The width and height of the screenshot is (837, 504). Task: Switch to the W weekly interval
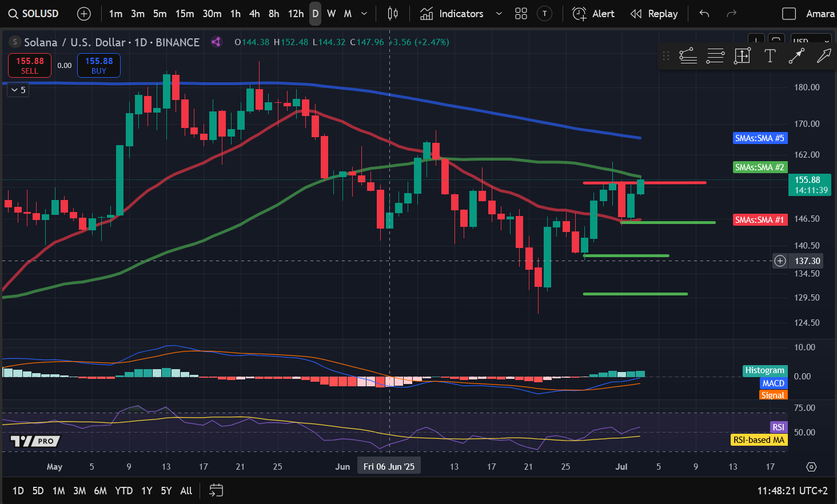(332, 14)
